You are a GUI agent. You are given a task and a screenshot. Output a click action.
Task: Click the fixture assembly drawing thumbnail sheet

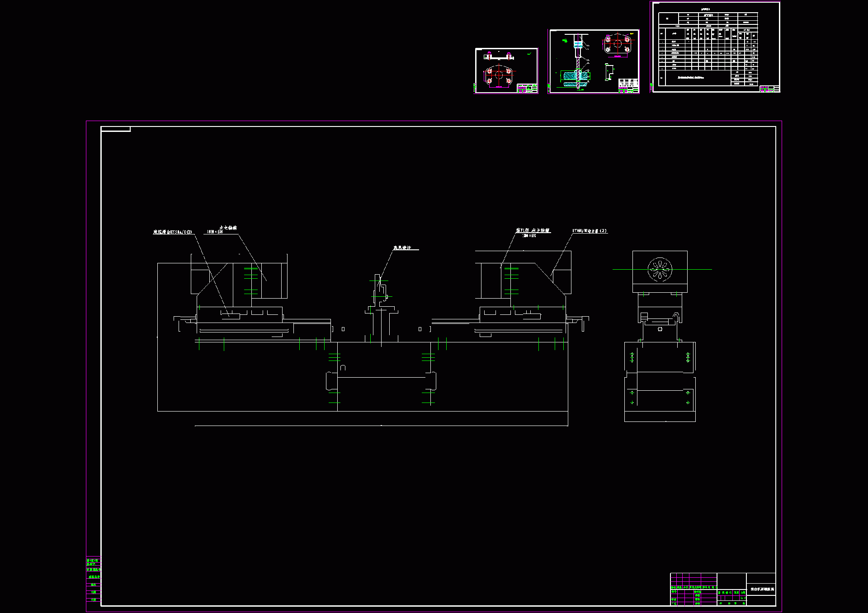point(594,61)
